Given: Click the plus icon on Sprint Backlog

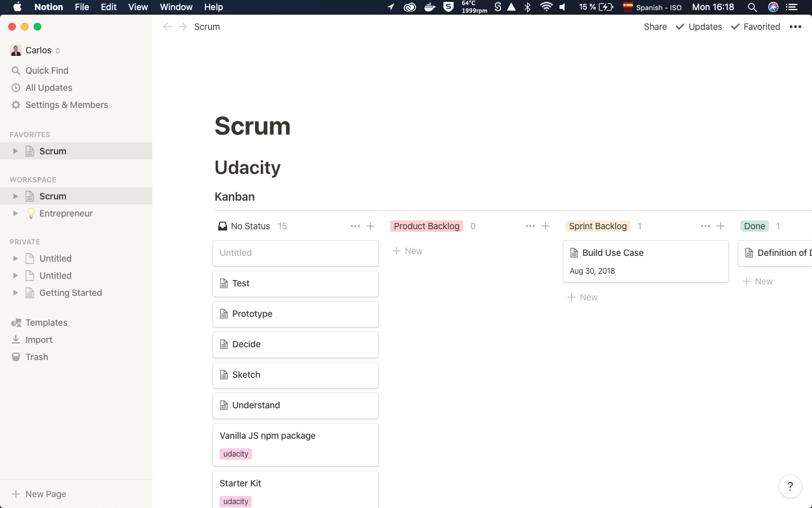Looking at the screenshot, I should (x=721, y=226).
